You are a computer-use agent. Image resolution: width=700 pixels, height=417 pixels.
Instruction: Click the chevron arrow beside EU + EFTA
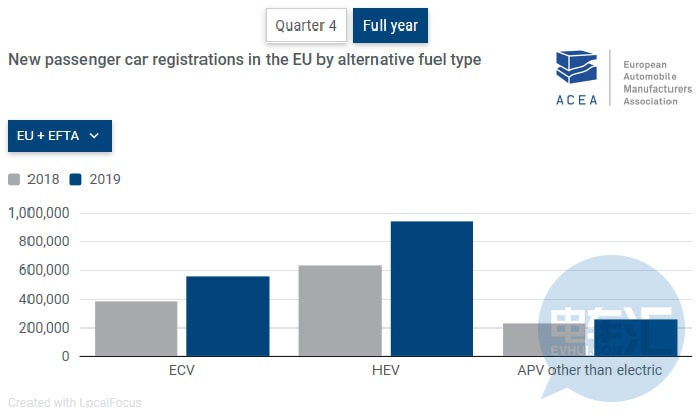pos(94,136)
